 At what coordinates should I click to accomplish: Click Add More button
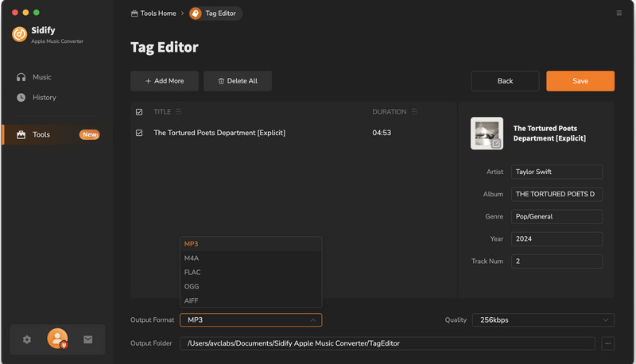tap(165, 81)
